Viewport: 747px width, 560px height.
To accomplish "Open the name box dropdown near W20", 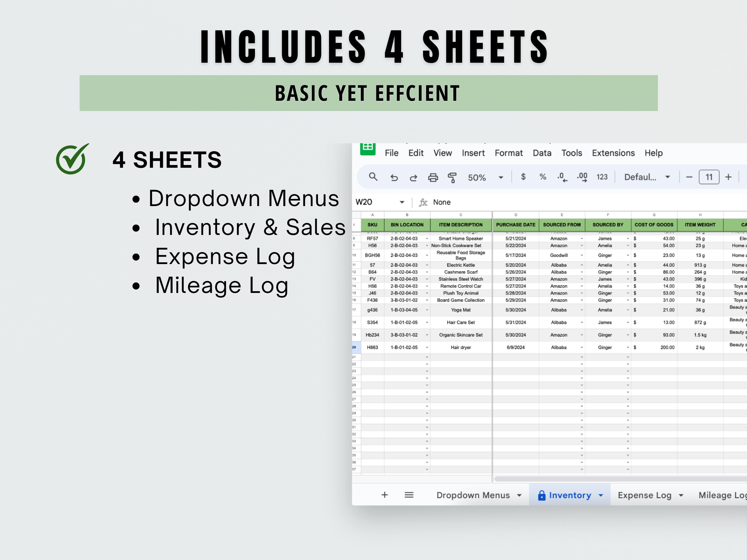I will [402, 202].
